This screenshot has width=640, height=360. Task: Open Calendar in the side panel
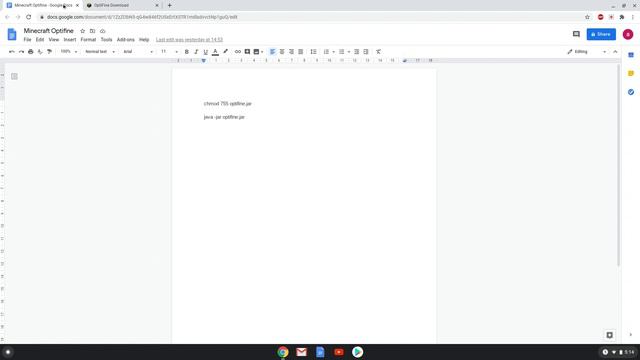click(631, 55)
